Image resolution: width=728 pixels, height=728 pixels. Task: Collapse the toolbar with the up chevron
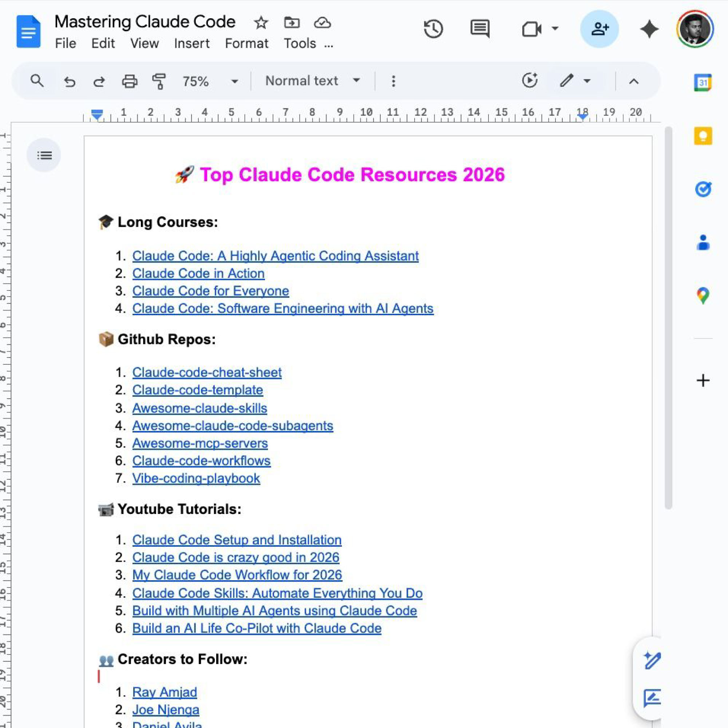[634, 82]
